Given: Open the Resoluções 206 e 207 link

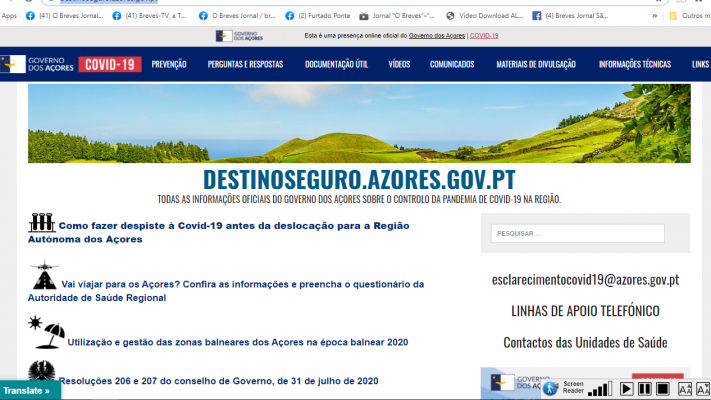Looking at the screenshot, I should [218, 381].
